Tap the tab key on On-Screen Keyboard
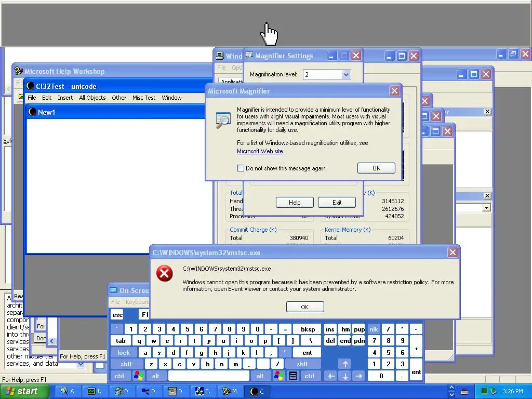Viewport: 532px width, 399px height. (x=121, y=341)
